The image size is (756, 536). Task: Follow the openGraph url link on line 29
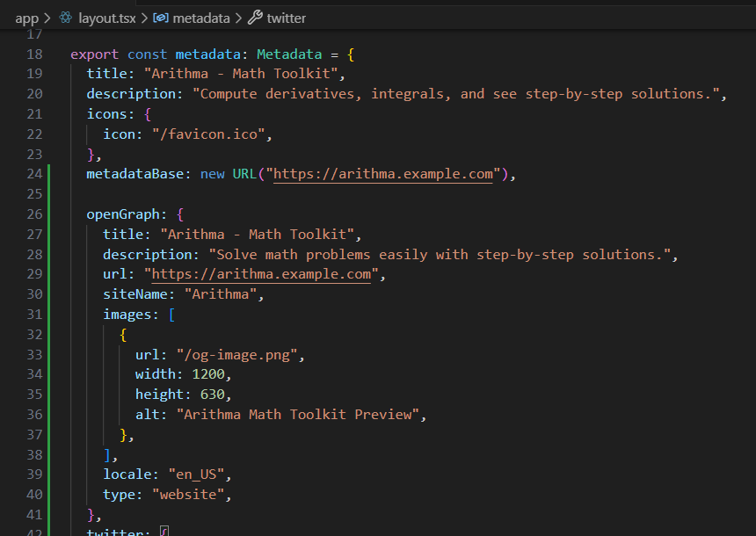(261, 274)
